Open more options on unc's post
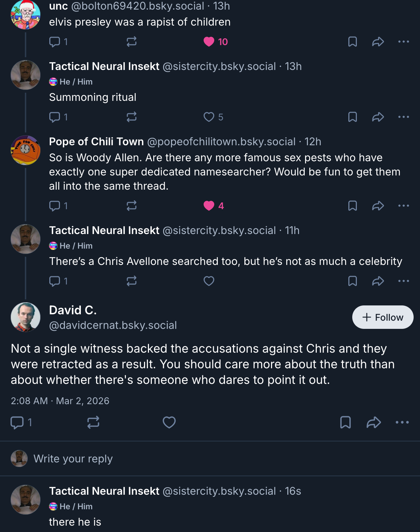The image size is (420, 532). pos(404,42)
